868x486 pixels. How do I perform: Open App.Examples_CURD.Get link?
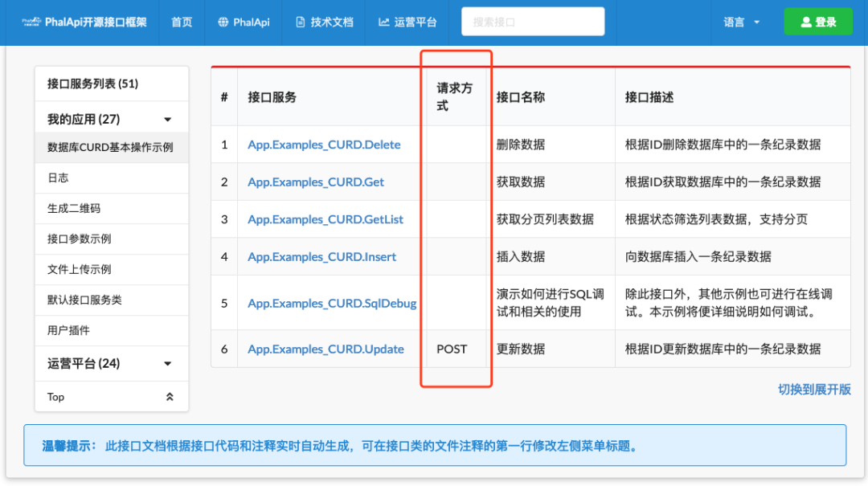[316, 182]
